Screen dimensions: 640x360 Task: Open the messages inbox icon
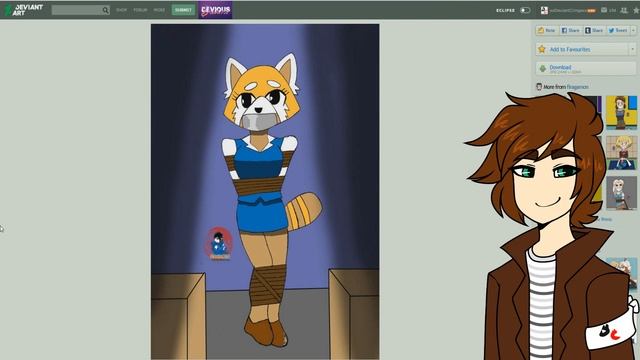604,10
